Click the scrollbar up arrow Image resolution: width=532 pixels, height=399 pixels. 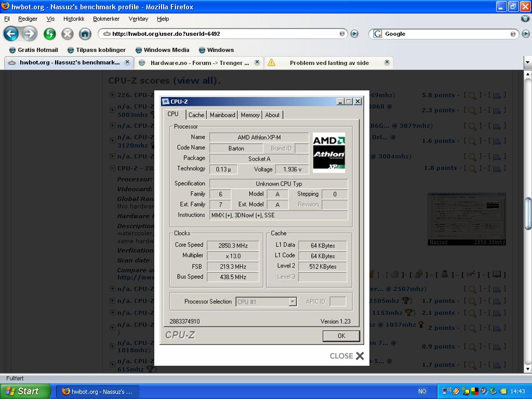pyautogui.click(x=528, y=74)
